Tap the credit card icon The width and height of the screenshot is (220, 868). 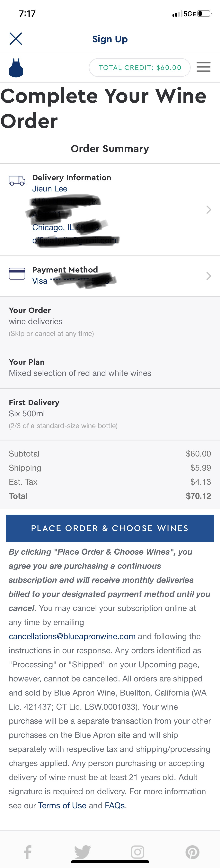pos(17,274)
